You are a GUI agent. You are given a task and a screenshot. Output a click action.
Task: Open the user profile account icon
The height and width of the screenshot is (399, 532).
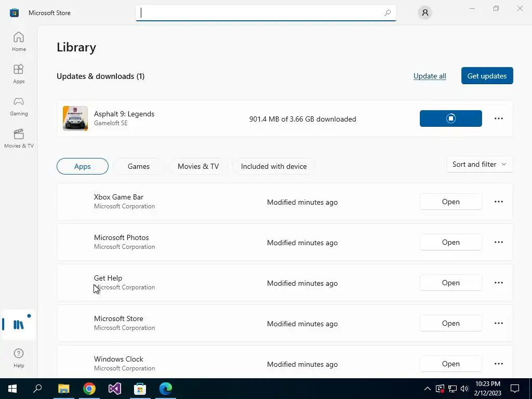click(x=425, y=13)
